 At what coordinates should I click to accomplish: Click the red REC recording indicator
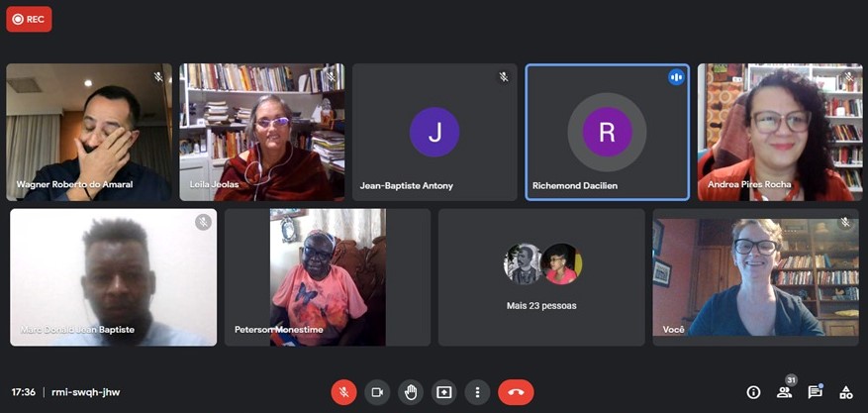(29, 19)
